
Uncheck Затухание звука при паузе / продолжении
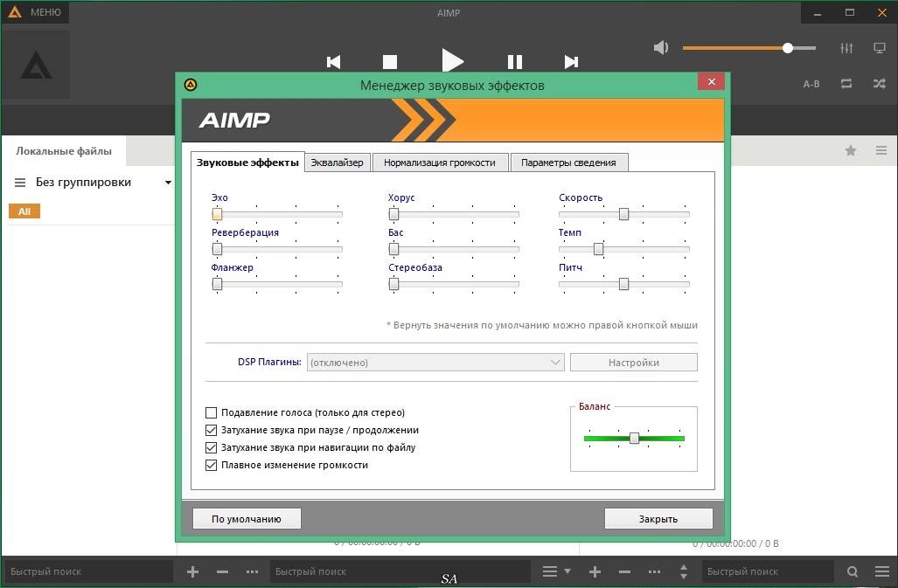click(212, 430)
